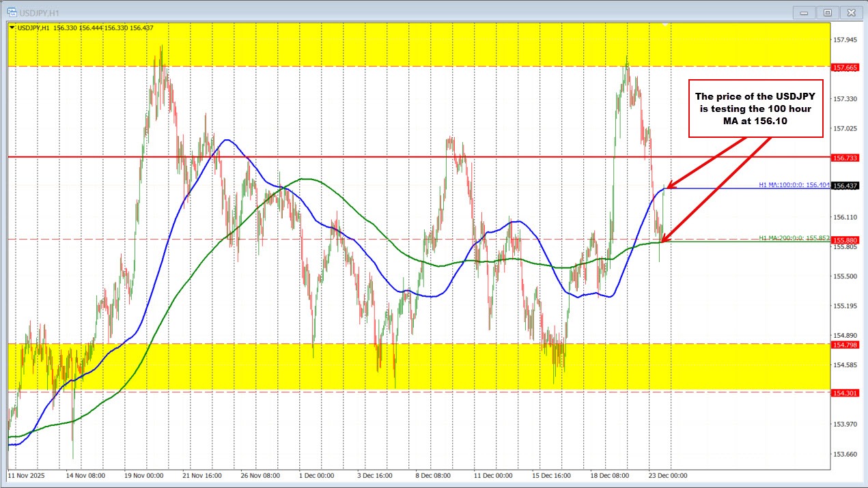
Task: Select the black current price tag 156.437
Action: tap(845, 185)
